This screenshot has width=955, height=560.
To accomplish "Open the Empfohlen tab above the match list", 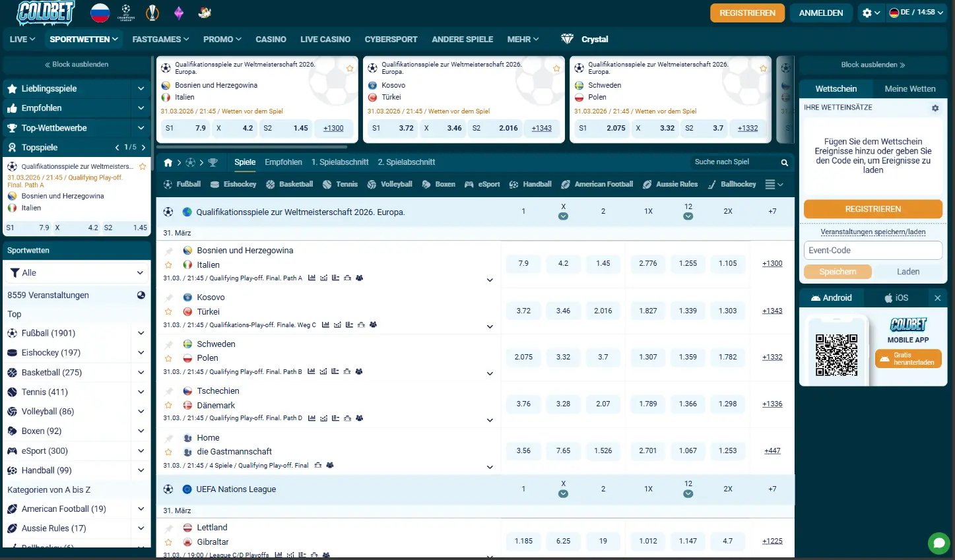I will coord(283,162).
